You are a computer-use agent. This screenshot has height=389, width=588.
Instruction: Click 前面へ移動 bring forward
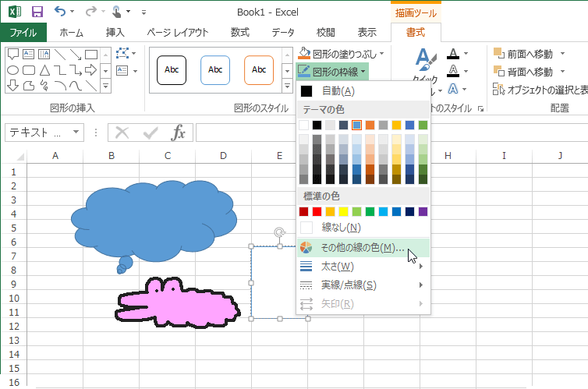pyautogui.click(x=523, y=54)
